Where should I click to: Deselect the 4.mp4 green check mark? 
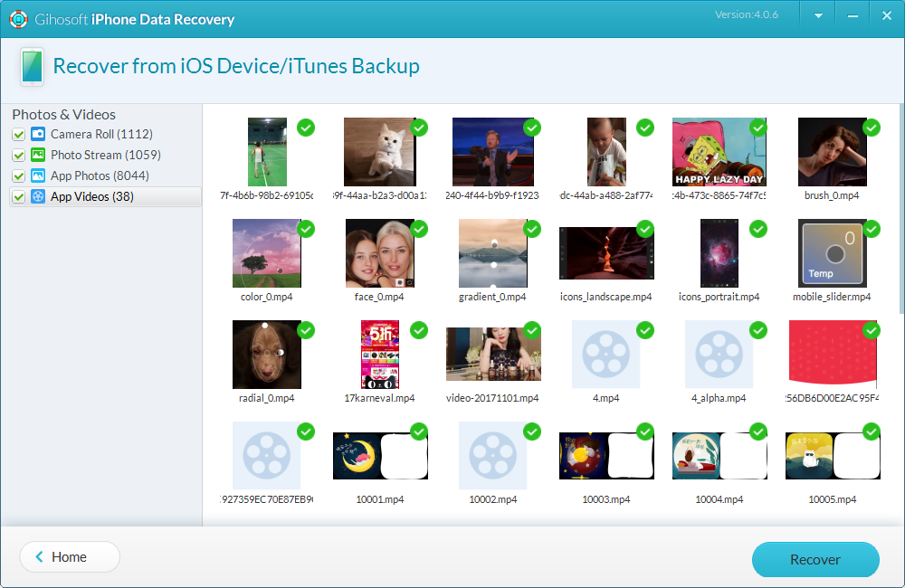[645, 330]
